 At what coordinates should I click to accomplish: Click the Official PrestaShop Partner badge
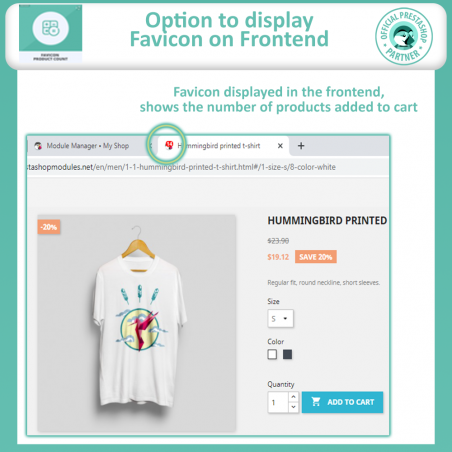404,36
